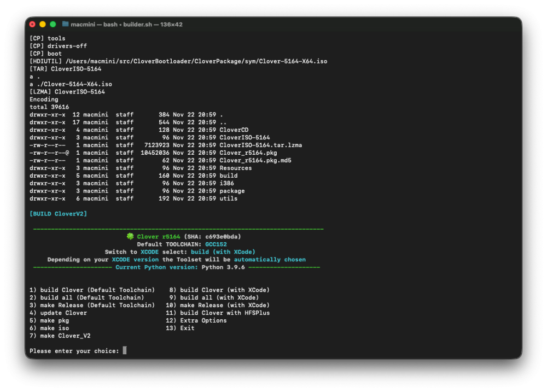547x392 pixels.
Task: Click option '8) build Clover (with XCode)'
Action: [x=219, y=290]
